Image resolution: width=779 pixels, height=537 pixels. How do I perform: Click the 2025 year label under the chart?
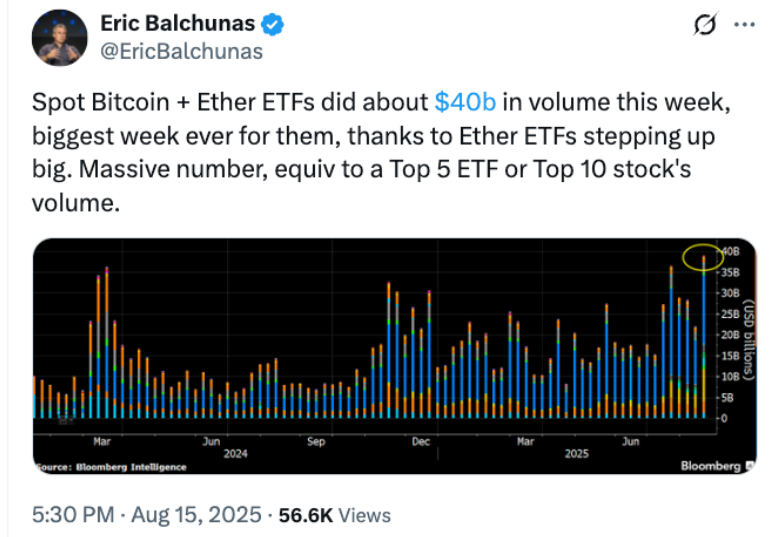(x=575, y=453)
